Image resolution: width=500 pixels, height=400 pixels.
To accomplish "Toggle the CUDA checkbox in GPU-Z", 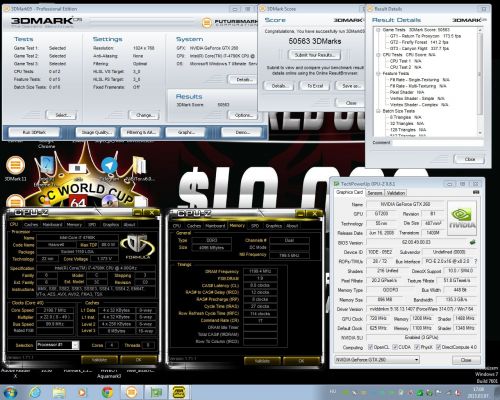I will (395, 347).
